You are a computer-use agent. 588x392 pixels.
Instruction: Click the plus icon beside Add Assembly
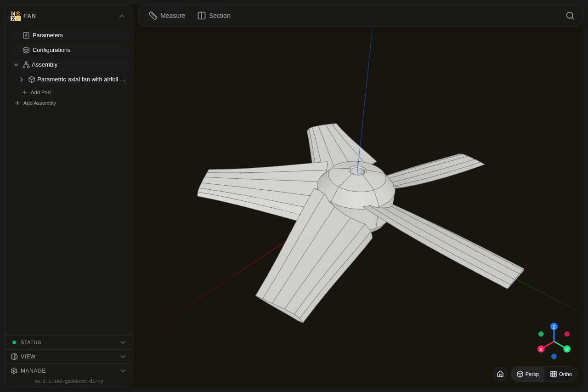17,103
